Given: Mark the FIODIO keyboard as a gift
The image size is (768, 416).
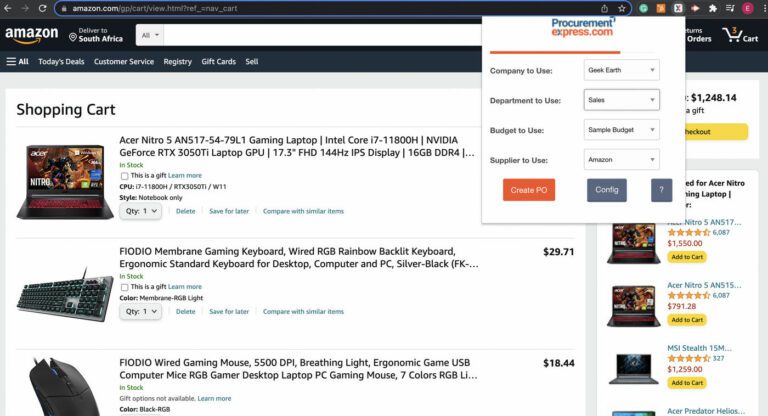Looking at the screenshot, I should coord(124,287).
